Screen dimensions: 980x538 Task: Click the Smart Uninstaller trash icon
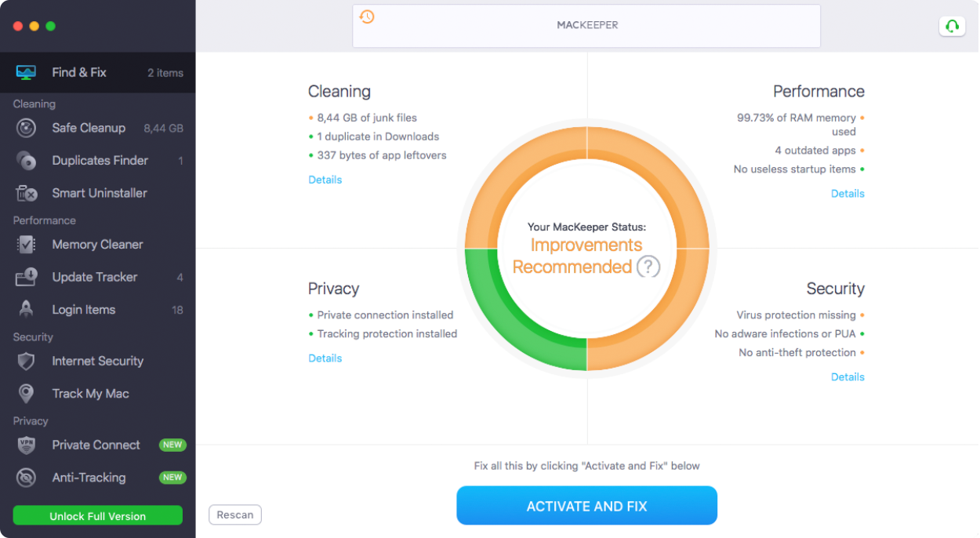click(x=26, y=193)
